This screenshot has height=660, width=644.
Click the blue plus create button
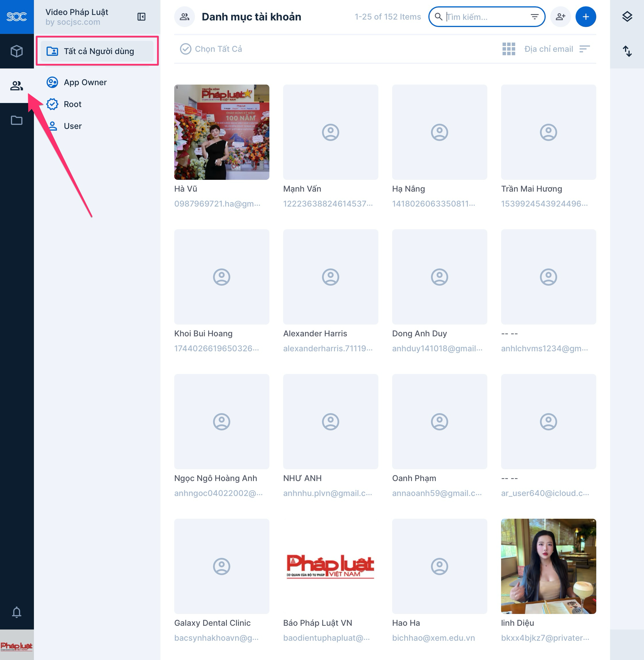pyautogui.click(x=585, y=17)
